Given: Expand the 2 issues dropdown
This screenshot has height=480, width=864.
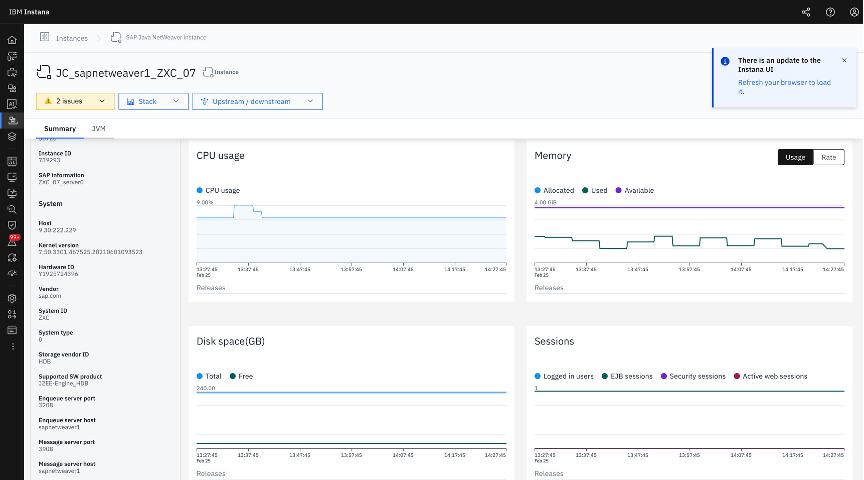Looking at the screenshot, I should (x=75, y=101).
